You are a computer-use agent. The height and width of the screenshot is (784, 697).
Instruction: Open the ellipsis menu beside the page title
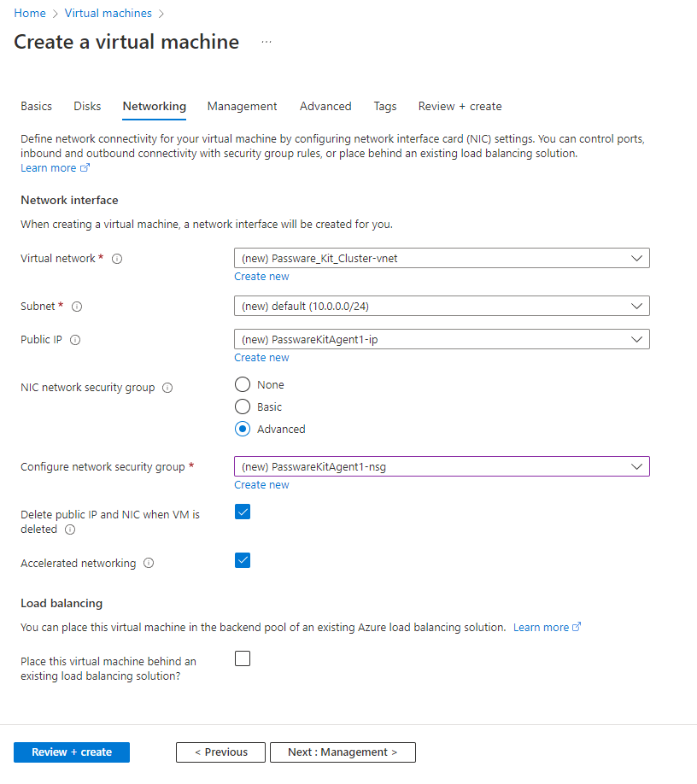(x=266, y=42)
